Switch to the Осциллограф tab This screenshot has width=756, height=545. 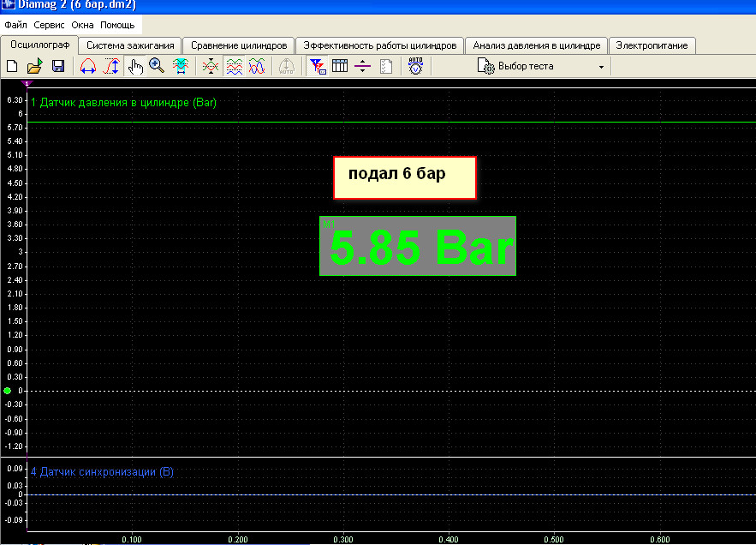[x=39, y=45]
